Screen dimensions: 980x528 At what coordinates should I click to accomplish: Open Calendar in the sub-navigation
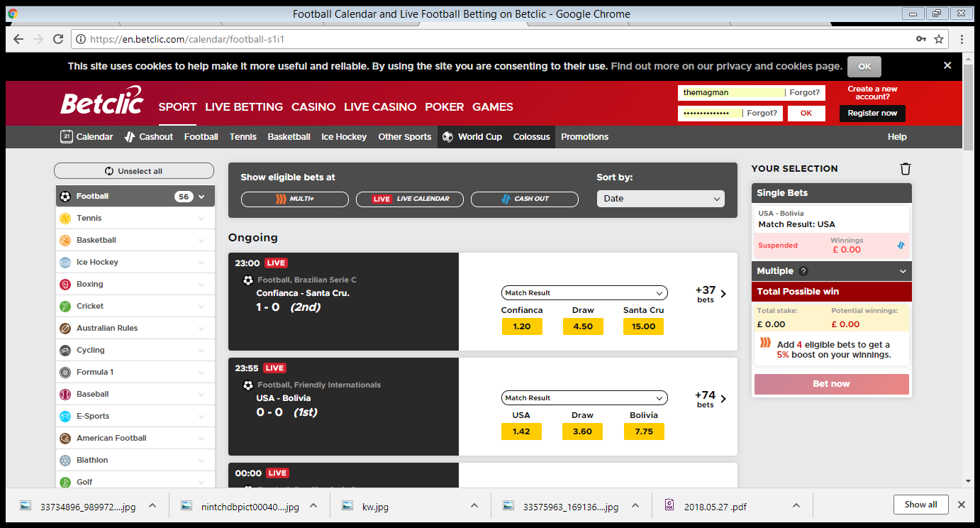[x=87, y=137]
